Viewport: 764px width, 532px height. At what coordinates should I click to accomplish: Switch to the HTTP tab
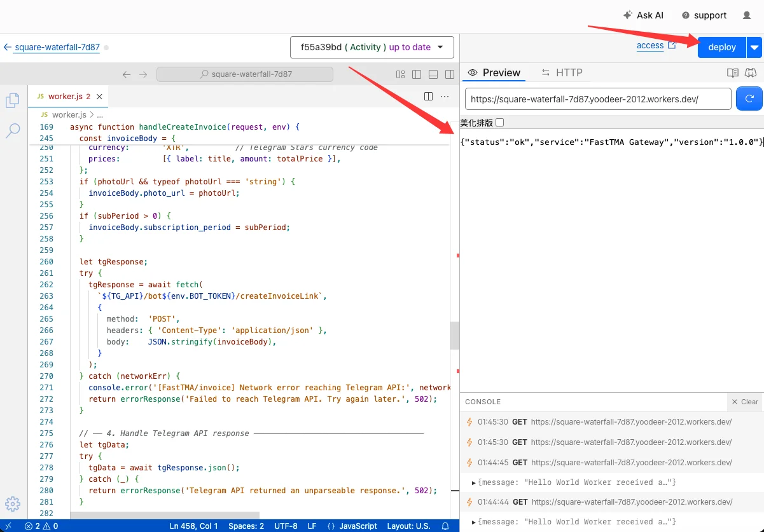coord(562,72)
